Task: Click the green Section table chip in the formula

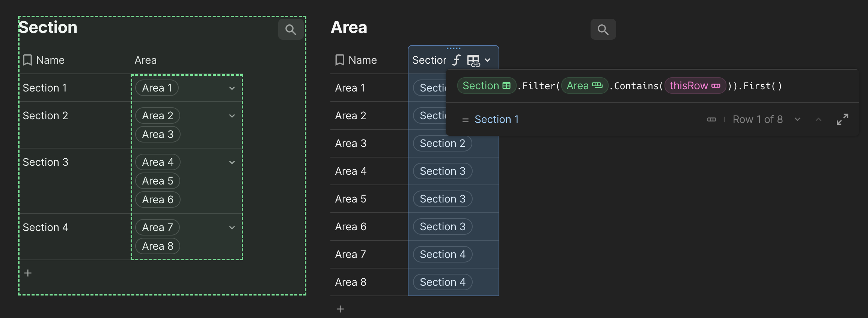Action: click(x=486, y=86)
